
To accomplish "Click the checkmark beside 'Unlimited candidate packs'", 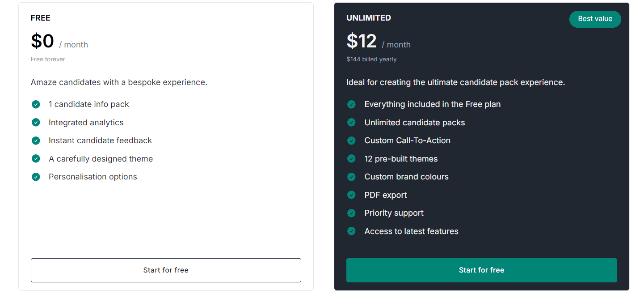I will tap(351, 122).
